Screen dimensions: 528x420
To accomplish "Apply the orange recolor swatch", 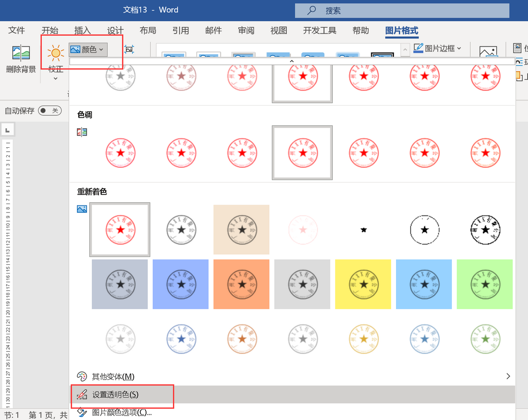I will [x=242, y=284].
